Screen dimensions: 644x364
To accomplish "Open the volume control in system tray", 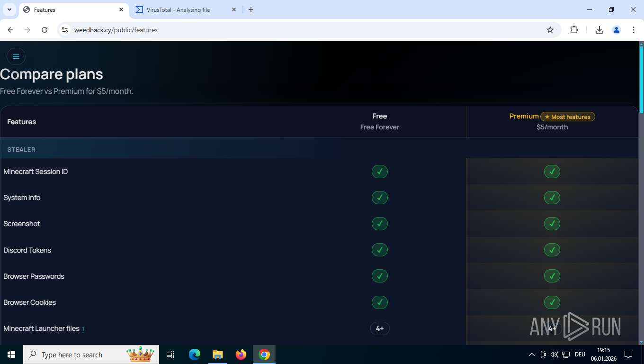I will click(x=554, y=355).
